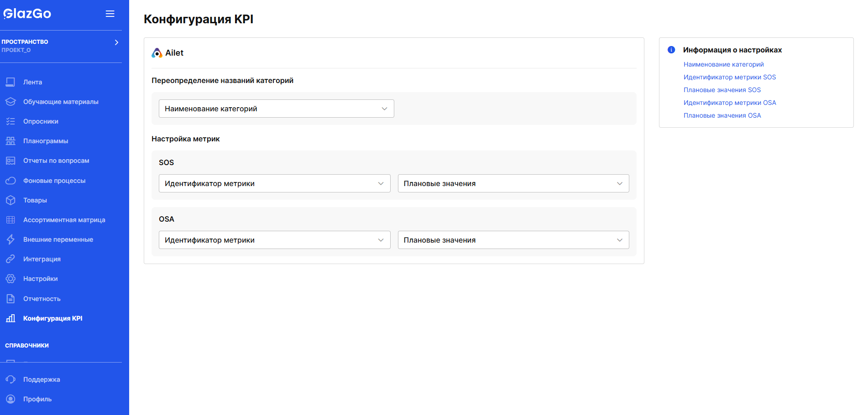Click Переопределение названий категорий heading
This screenshot has width=868, height=415.
[222, 80]
